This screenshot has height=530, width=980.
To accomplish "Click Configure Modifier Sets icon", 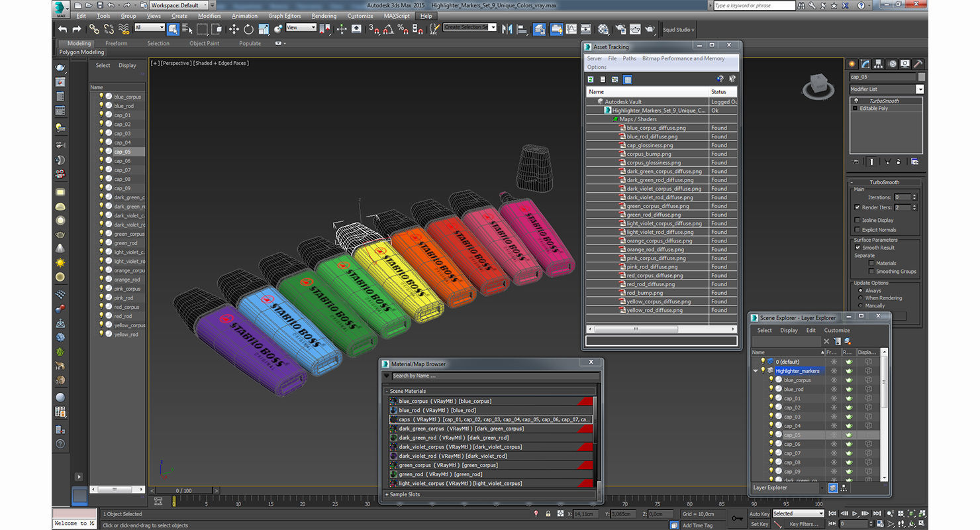I will pyautogui.click(x=914, y=162).
